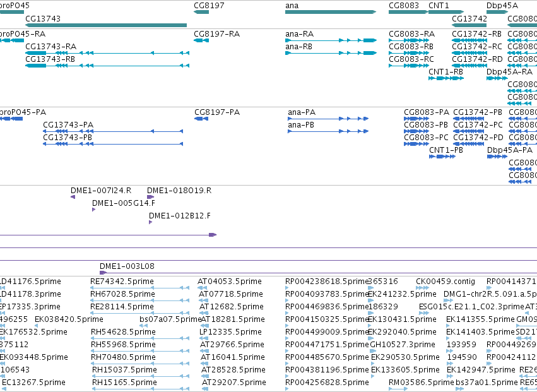537x392 pixels.
Task: Click the CG8083-RA transcript label
Action: (x=411, y=34)
